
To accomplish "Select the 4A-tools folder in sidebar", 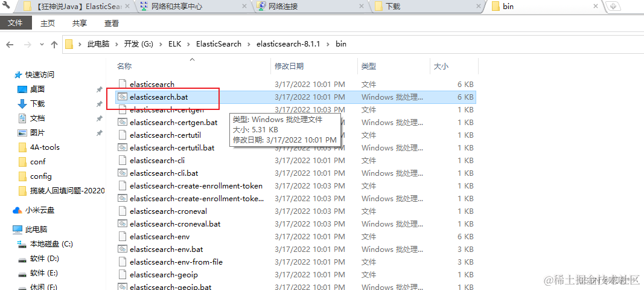I will (x=45, y=147).
